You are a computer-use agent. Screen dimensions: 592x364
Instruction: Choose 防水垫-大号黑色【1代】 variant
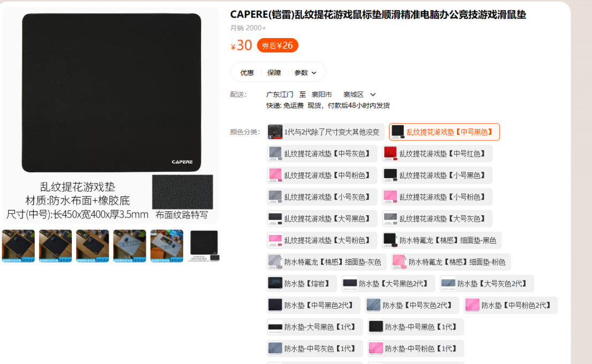314,327
